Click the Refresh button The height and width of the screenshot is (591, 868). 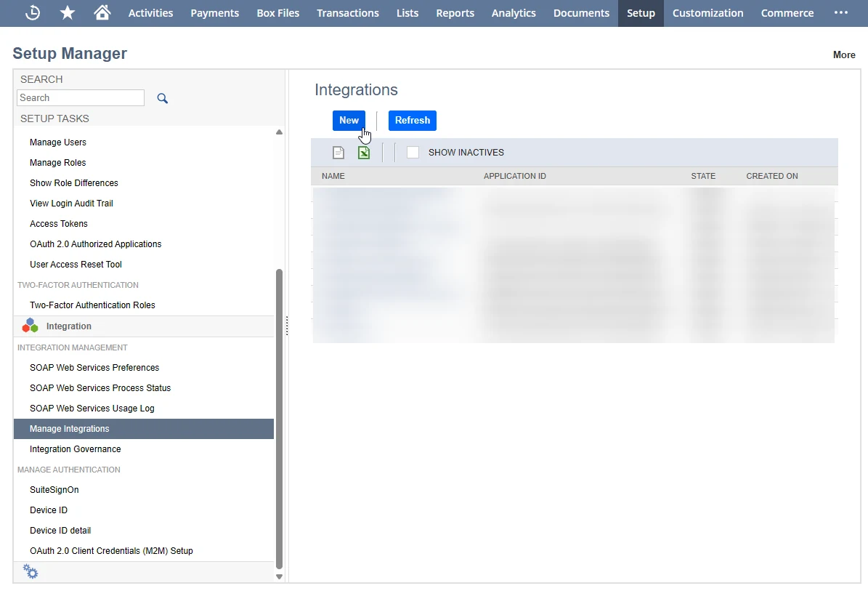(x=413, y=120)
